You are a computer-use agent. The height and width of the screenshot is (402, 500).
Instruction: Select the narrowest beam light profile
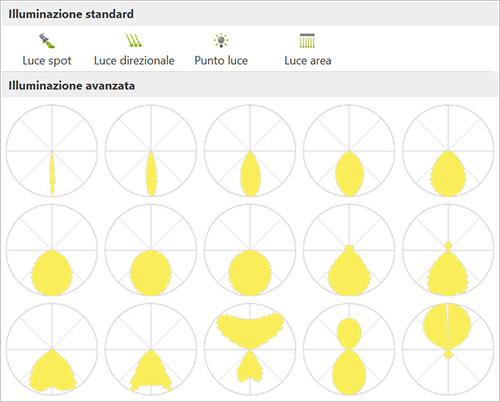(x=52, y=151)
